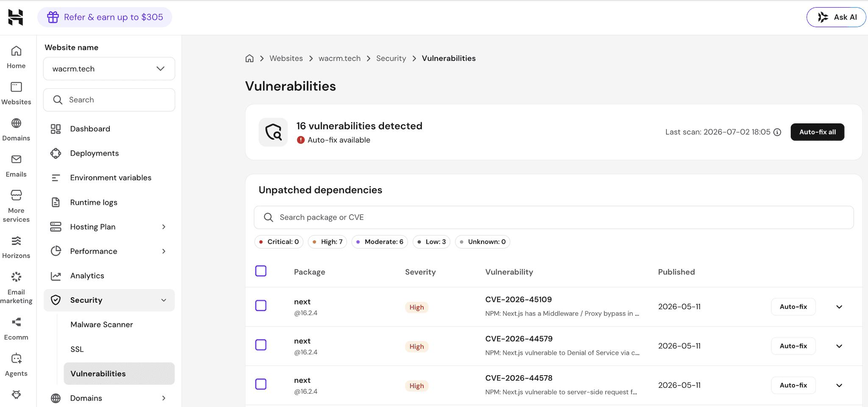Click the Hostinger logo icon

coord(16,17)
